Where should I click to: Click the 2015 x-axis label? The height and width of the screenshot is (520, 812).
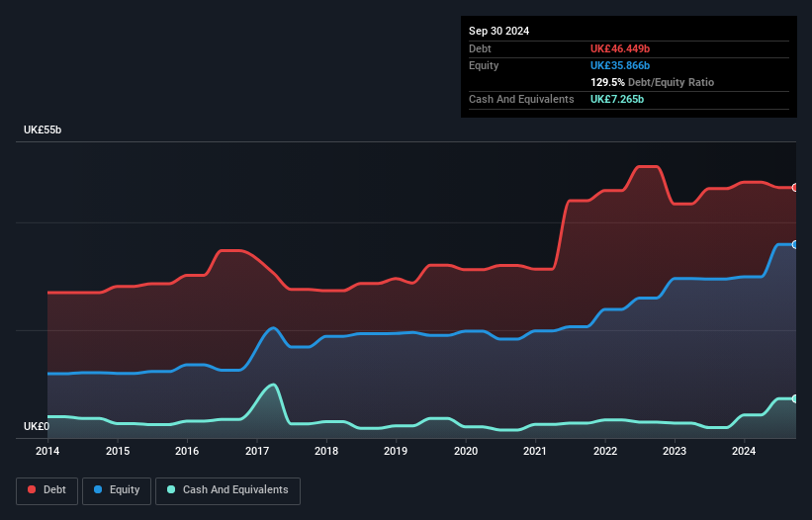pyautogui.click(x=118, y=451)
